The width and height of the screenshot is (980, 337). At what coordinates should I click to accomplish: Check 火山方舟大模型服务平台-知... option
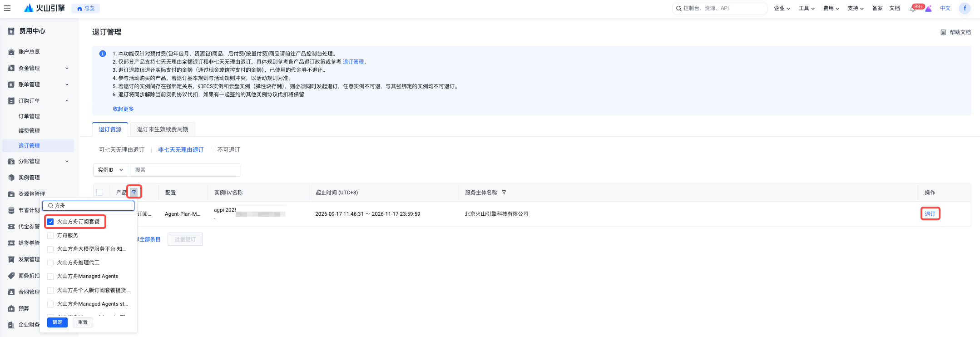point(50,249)
